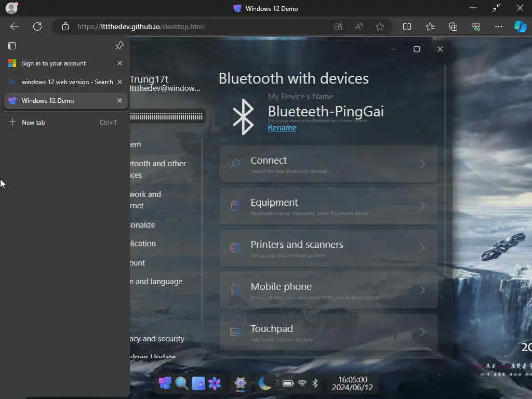Close Sign in to your account tab

coord(119,63)
